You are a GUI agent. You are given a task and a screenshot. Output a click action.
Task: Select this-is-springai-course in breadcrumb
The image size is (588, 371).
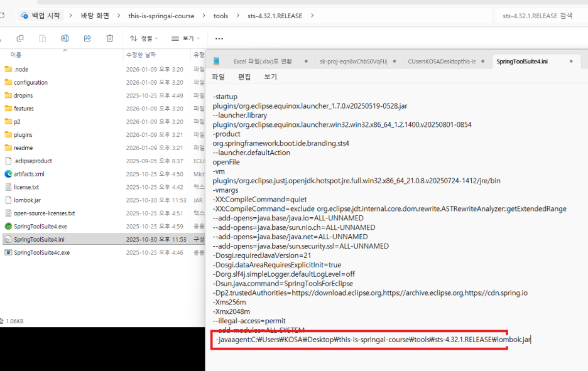tap(161, 16)
